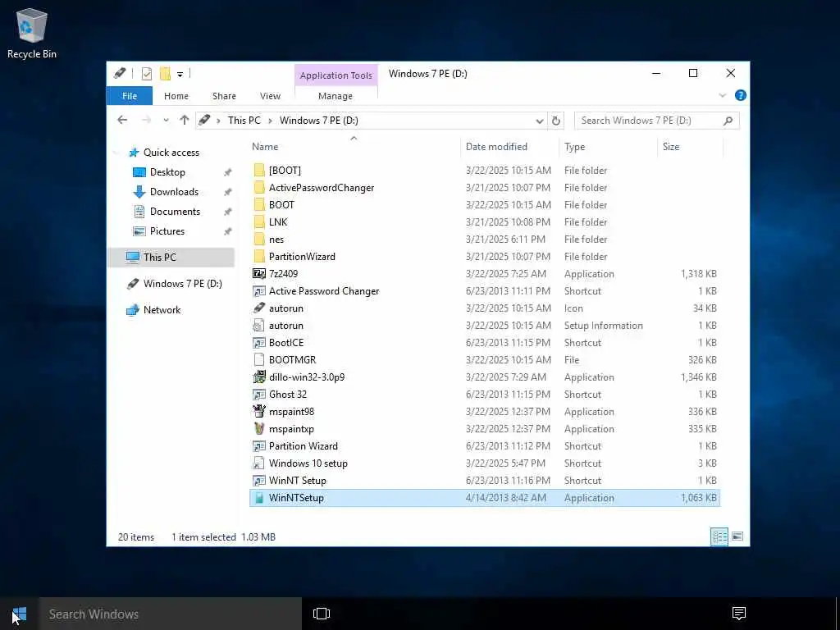
Task: Open the Action Center notification icon
Action: [739, 614]
